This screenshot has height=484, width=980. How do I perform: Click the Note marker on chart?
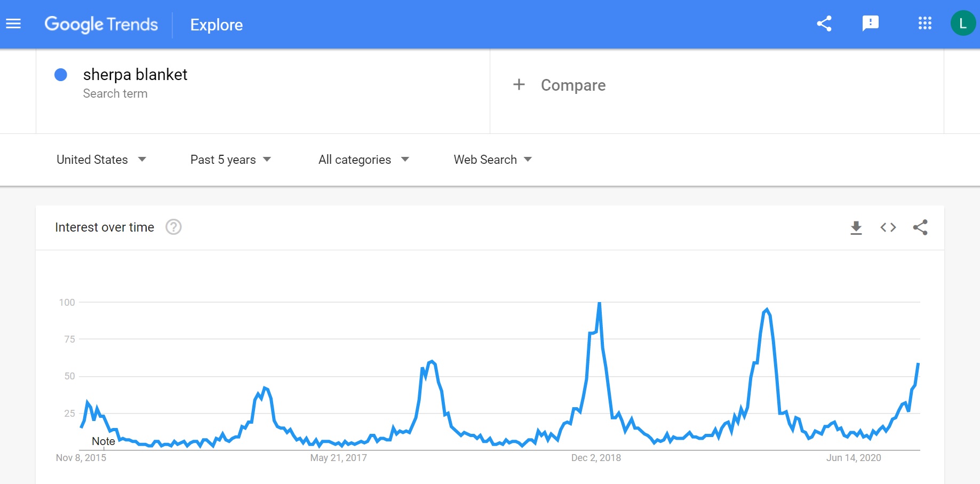pos(103,441)
